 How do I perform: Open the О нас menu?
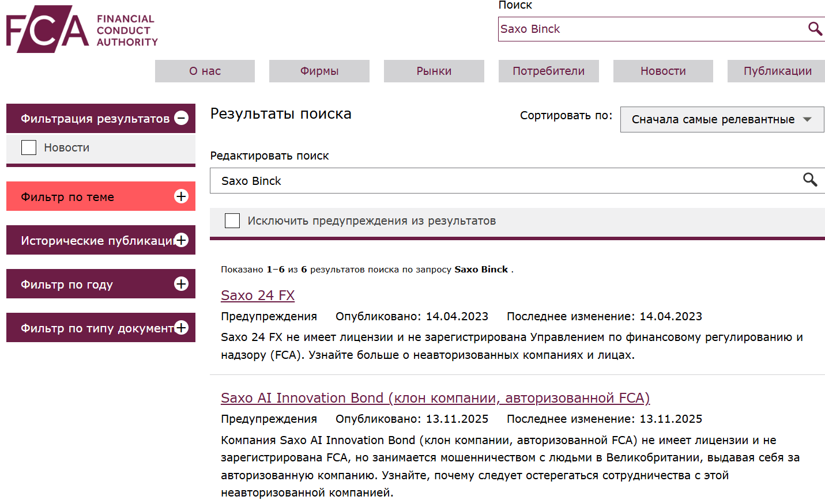tap(205, 71)
